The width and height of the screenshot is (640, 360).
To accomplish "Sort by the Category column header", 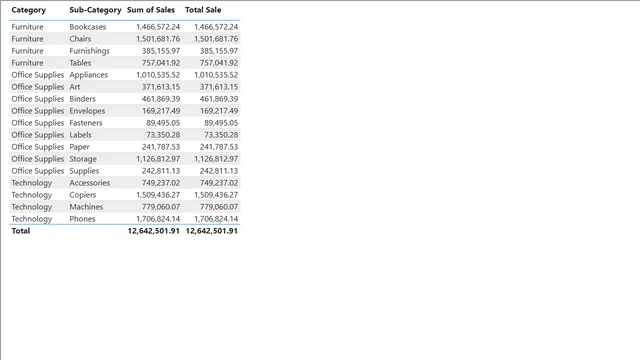I will pyautogui.click(x=29, y=10).
